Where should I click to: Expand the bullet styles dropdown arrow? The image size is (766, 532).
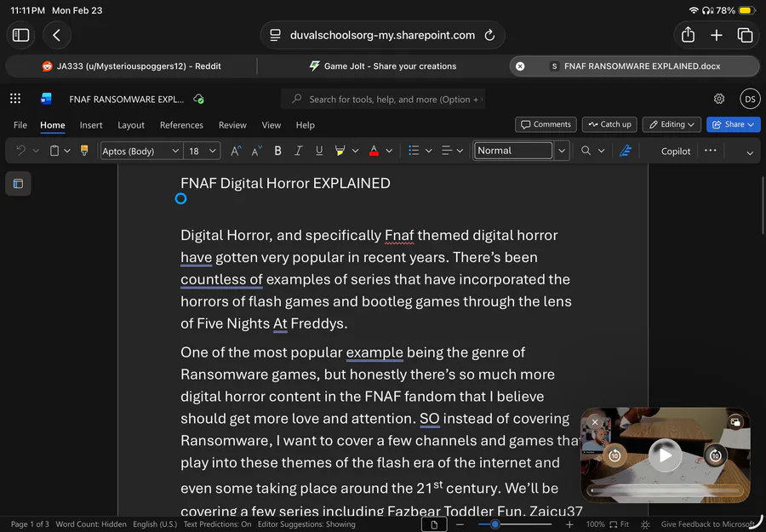pos(428,151)
